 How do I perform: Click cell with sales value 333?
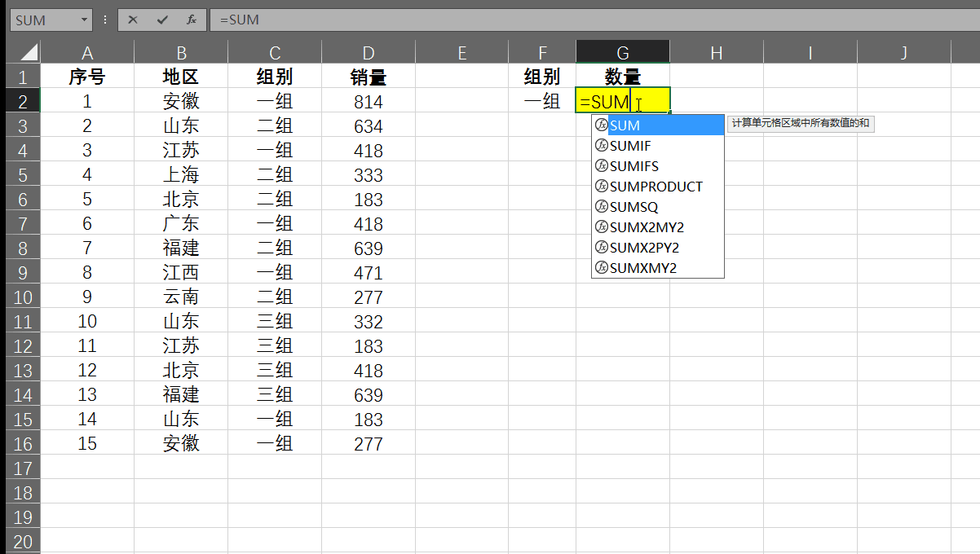[x=369, y=175]
